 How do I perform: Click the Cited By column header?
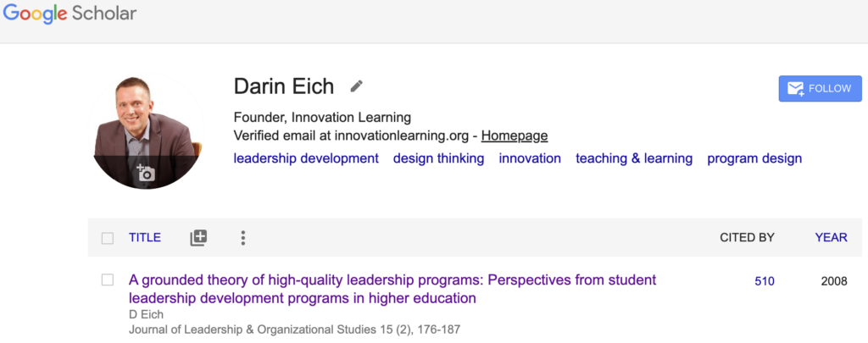point(747,238)
